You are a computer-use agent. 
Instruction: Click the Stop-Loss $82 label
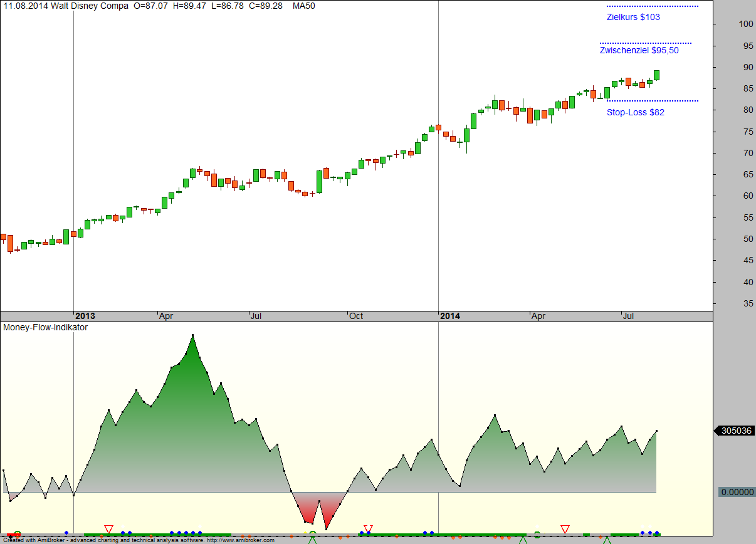click(635, 112)
